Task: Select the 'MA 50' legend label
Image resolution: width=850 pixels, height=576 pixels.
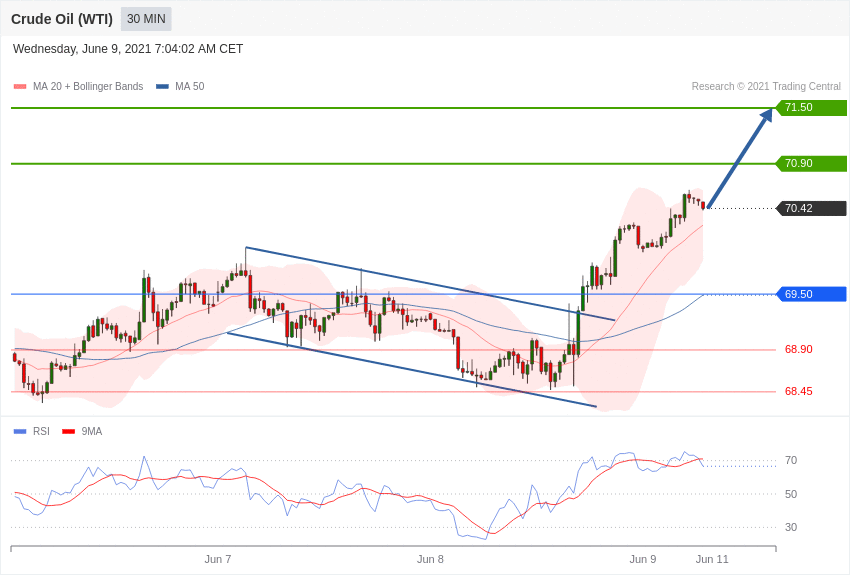Action: coord(190,87)
